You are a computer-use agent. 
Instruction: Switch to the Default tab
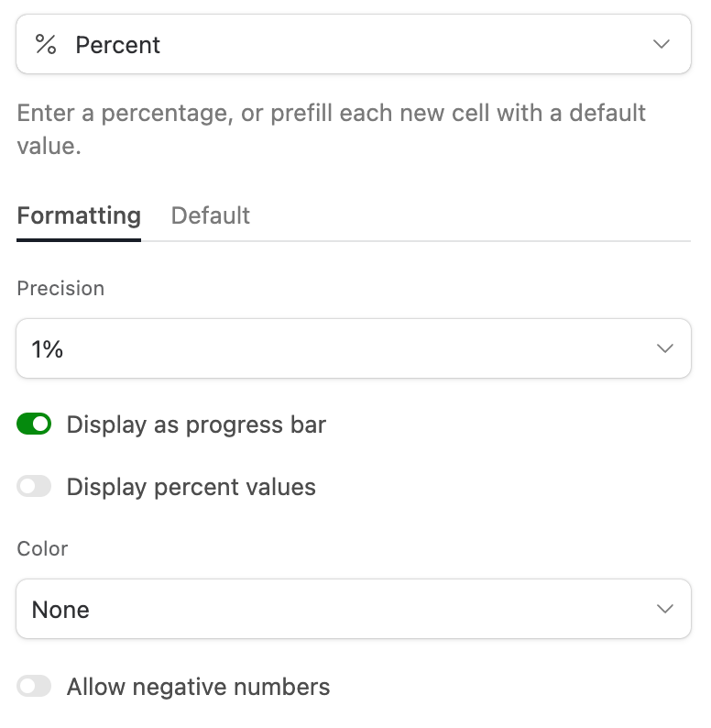tap(211, 216)
